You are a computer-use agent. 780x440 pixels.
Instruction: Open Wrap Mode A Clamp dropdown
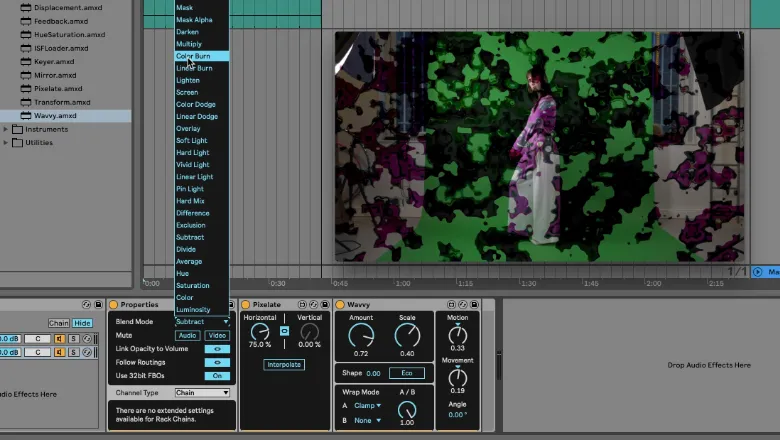click(366, 406)
